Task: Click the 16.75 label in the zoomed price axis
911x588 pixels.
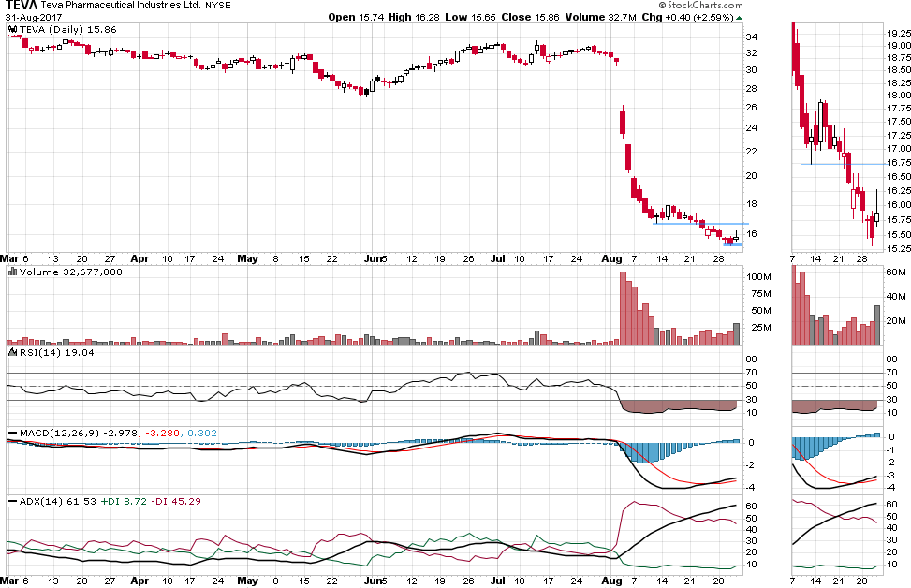Action: coord(899,162)
